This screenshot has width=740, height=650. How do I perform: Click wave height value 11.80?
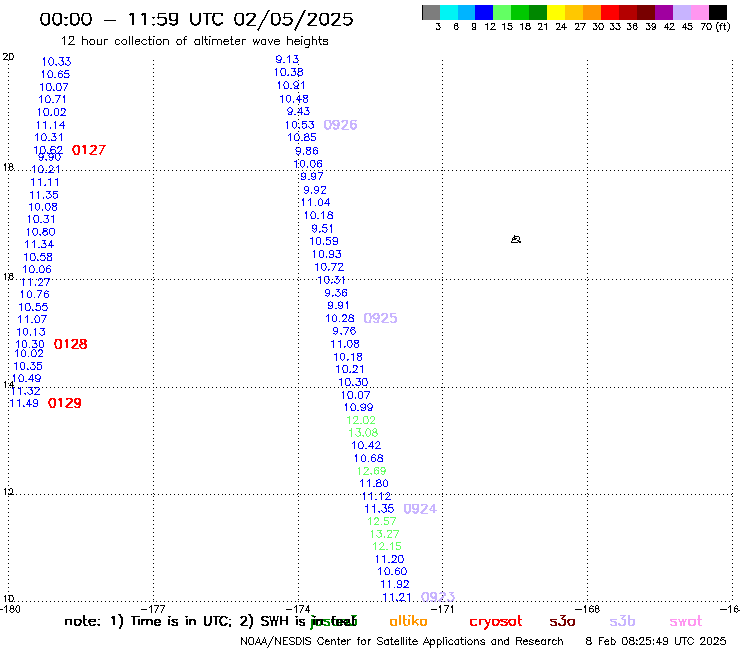click(374, 484)
